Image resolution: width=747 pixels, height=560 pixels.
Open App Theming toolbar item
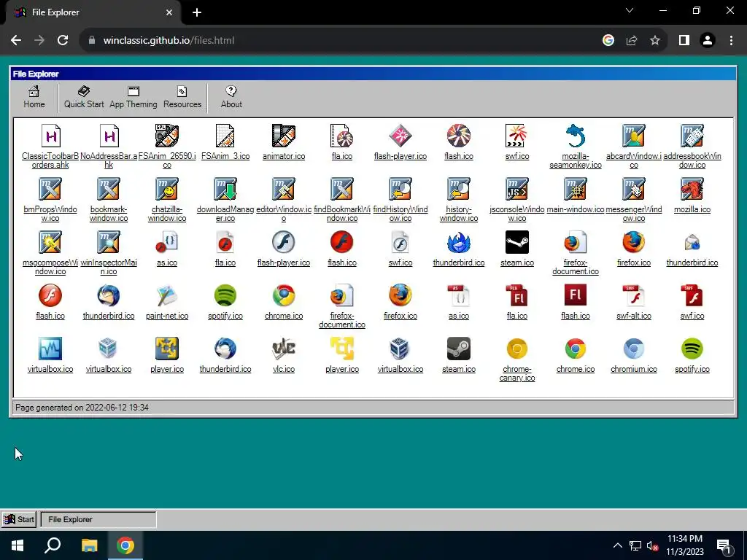(x=133, y=98)
